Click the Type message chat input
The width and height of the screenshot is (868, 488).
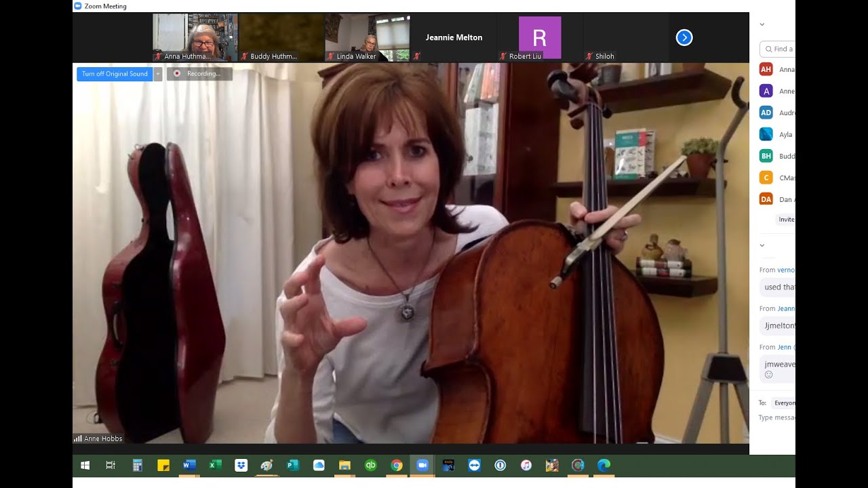(x=777, y=418)
